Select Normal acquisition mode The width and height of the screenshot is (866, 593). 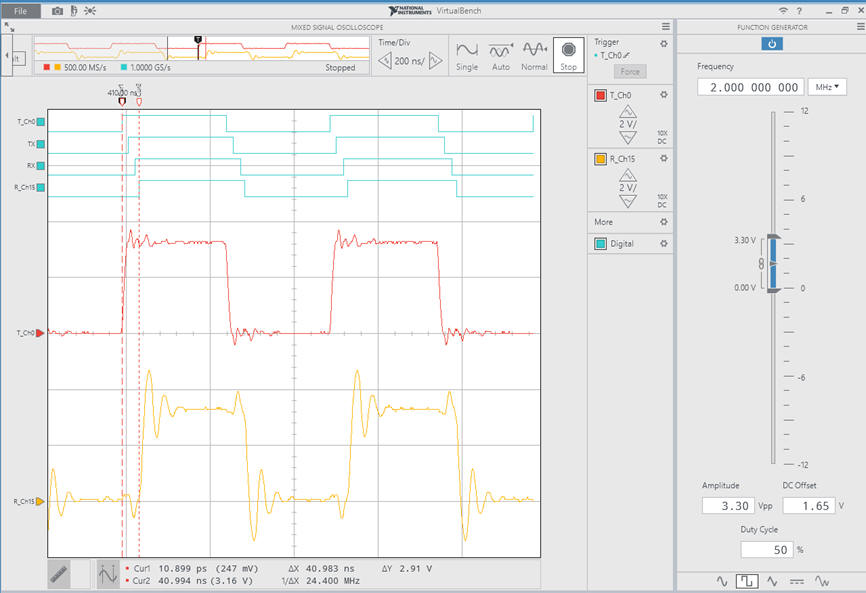(x=534, y=55)
